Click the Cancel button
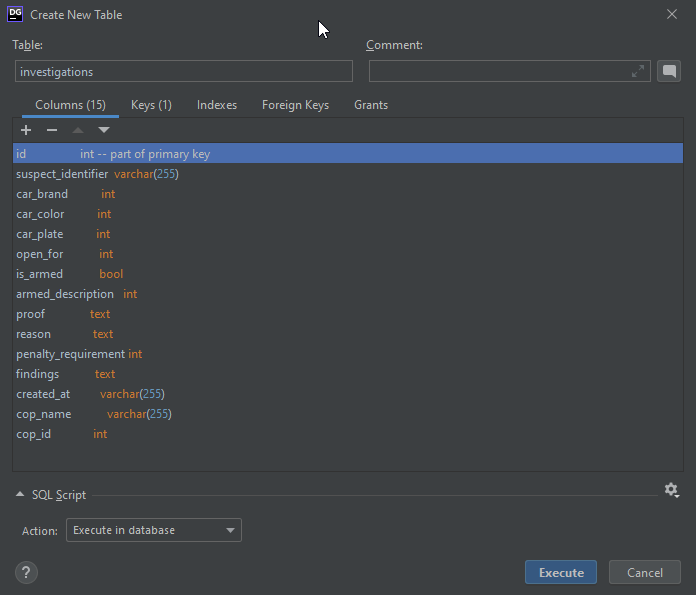The image size is (696, 595). coord(644,573)
